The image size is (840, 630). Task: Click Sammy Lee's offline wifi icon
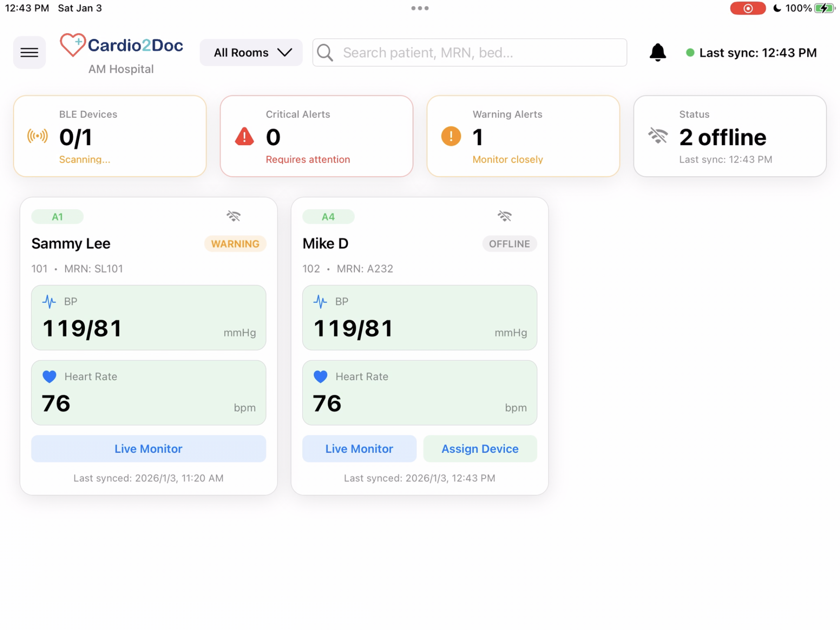[233, 216]
